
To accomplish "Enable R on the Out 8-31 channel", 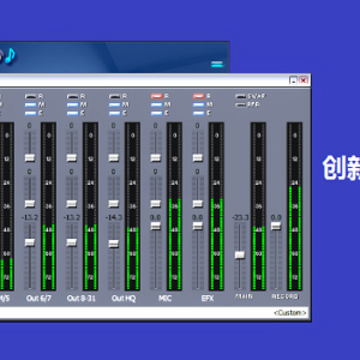I will click(x=72, y=97).
